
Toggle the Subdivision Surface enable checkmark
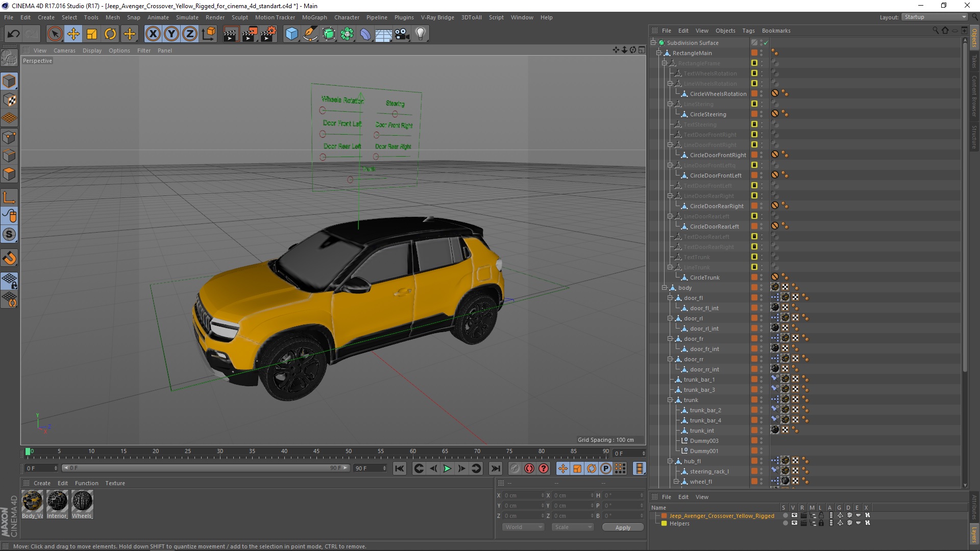[x=766, y=43]
